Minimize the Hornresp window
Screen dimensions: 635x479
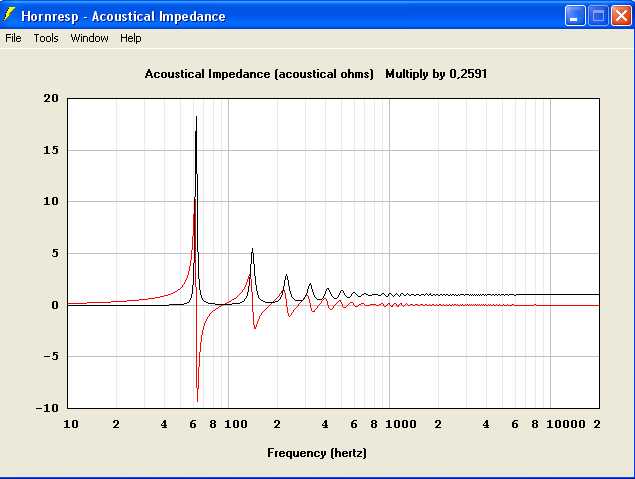[x=575, y=16]
